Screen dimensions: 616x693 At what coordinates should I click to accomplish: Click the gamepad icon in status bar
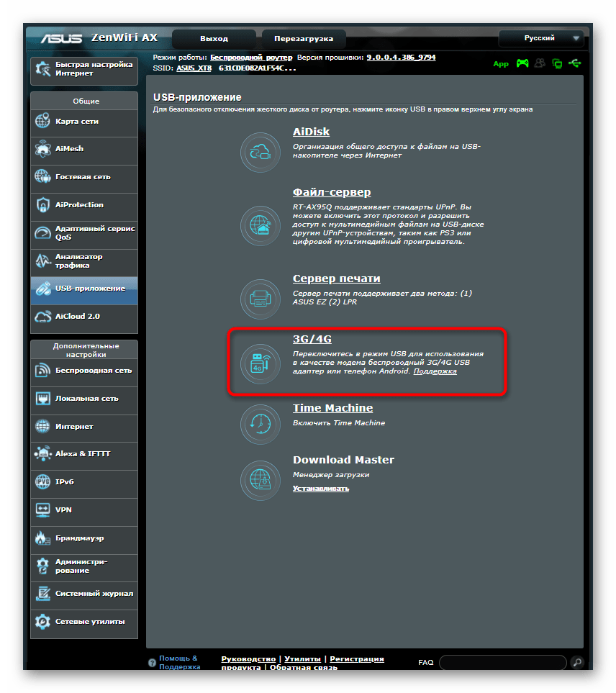(x=522, y=63)
